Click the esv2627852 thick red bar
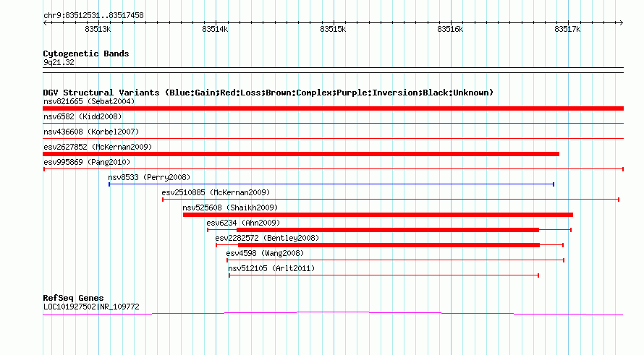This screenshot has width=644, height=355. point(301,154)
